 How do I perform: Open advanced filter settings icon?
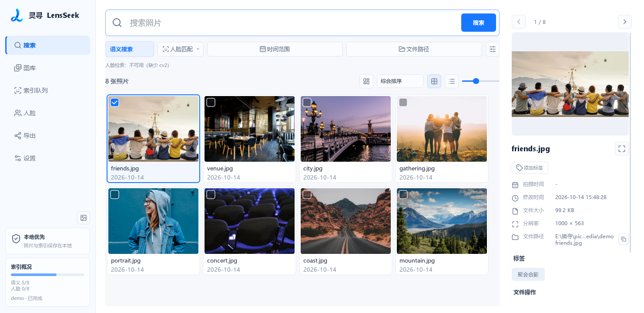(x=493, y=49)
